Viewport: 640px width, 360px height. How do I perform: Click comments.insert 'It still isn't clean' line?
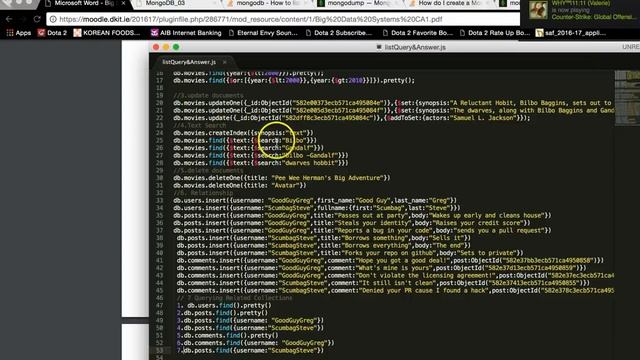383,283
